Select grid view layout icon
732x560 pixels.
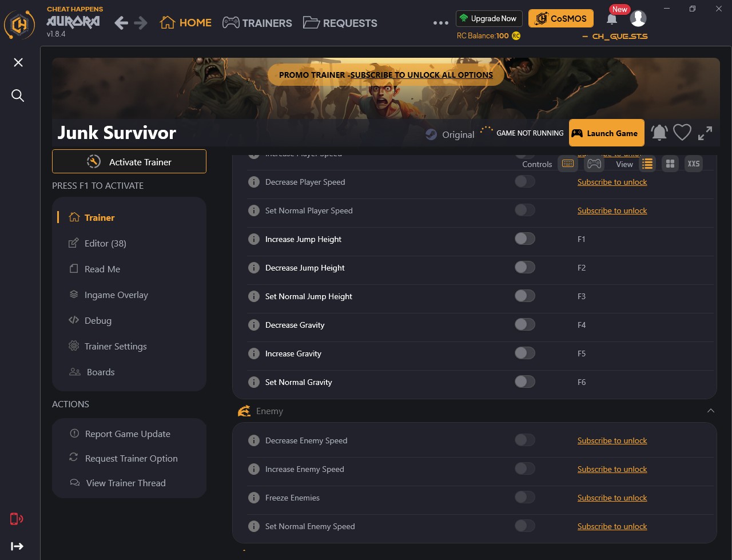670,164
